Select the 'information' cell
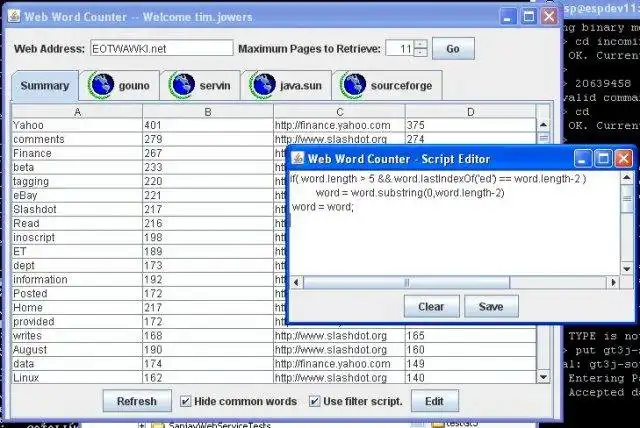640x428 pixels. (x=77, y=279)
